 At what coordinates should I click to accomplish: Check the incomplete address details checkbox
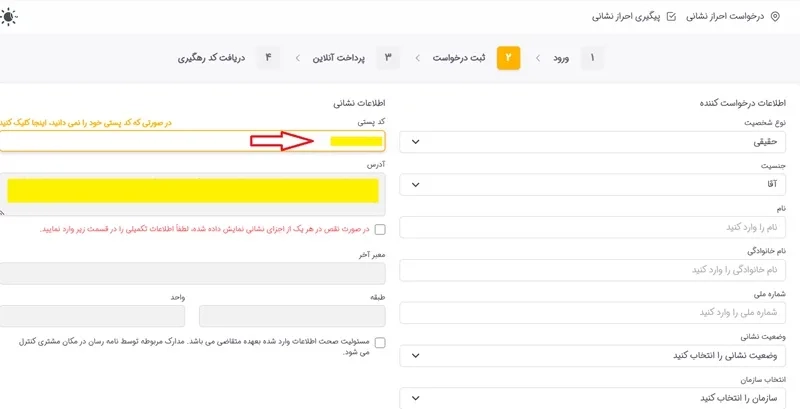380,229
